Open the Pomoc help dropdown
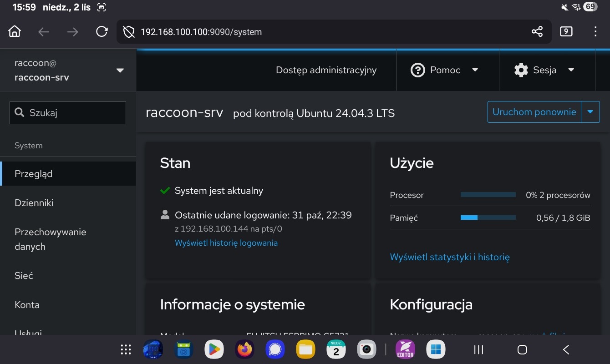 [x=444, y=70]
